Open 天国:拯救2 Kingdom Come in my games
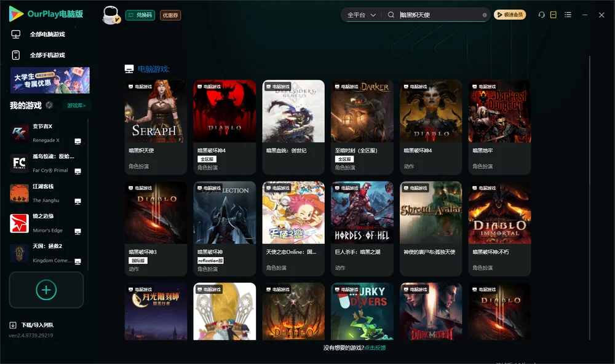This screenshot has height=364, width=615. pos(46,253)
